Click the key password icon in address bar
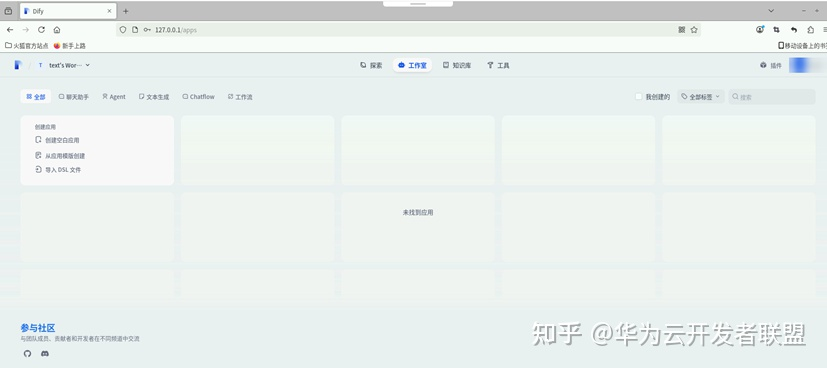This screenshot has height=368, width=827. click(147, 30)
